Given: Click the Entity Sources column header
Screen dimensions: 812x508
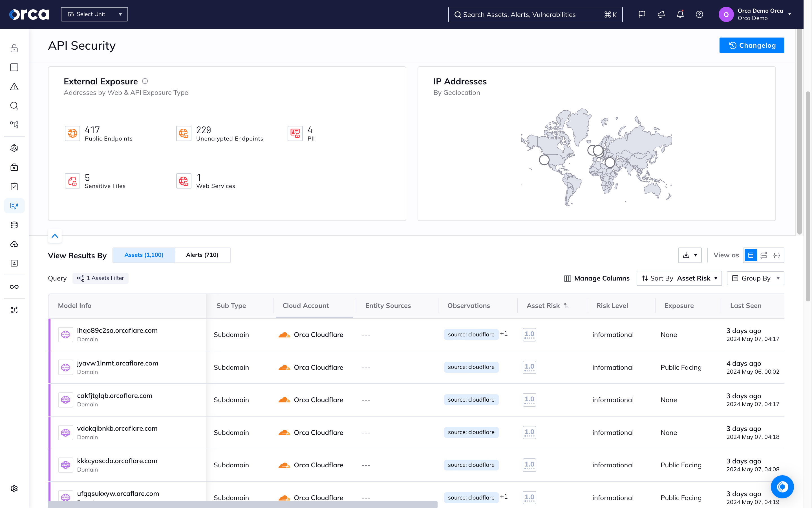Looking at the screenshot, I should pyautogui.click(x=388, y=306).
